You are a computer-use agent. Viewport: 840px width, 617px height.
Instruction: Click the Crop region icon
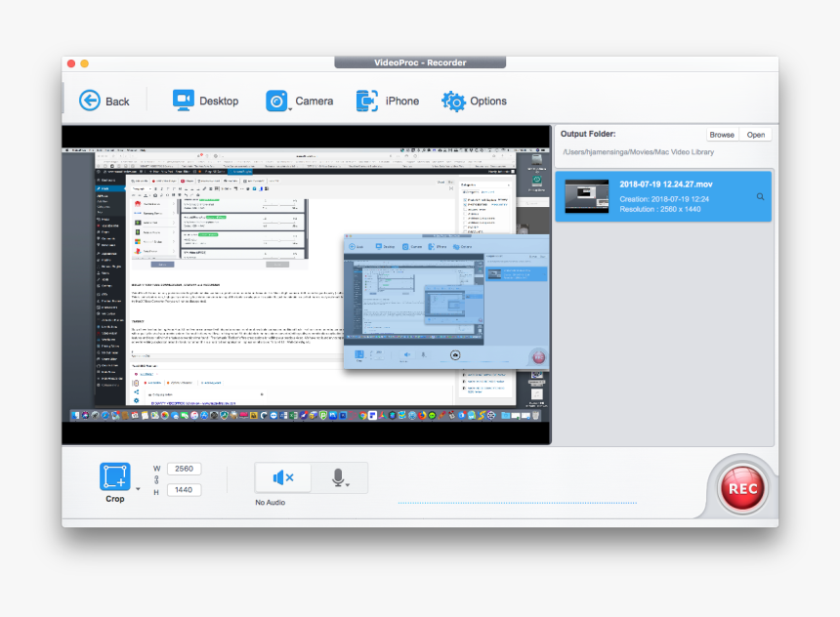[x=114, y=476]
